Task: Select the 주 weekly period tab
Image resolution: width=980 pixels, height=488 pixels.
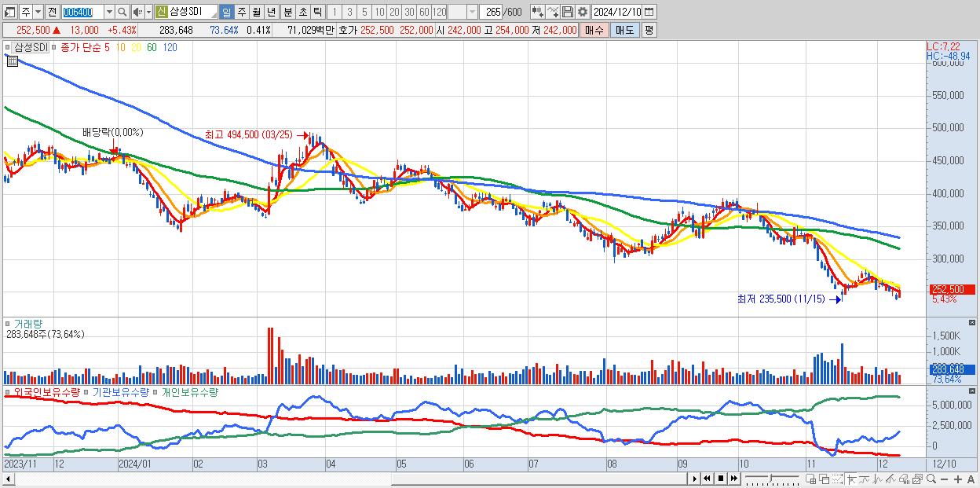Action: tap(241, 12)
